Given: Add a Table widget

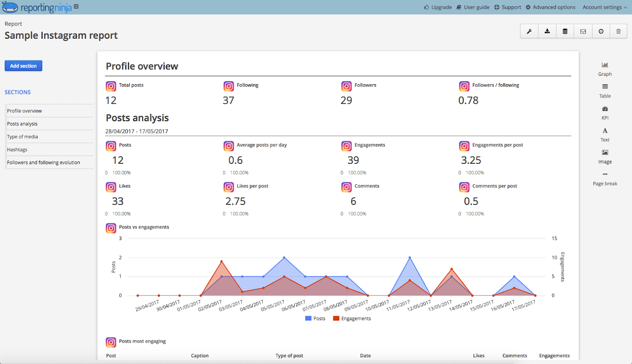Looking at the screenshot, I should pyautogui.click(x=605, y=91).
